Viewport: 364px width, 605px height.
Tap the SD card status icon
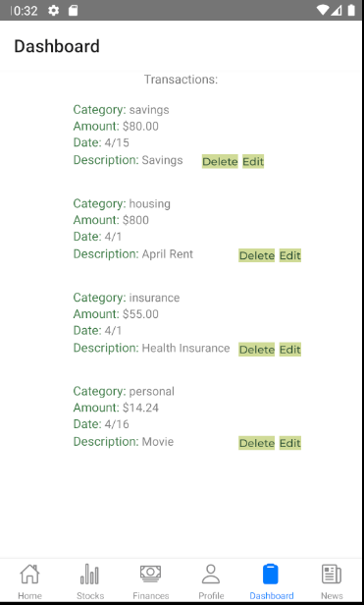click(74, 11)
